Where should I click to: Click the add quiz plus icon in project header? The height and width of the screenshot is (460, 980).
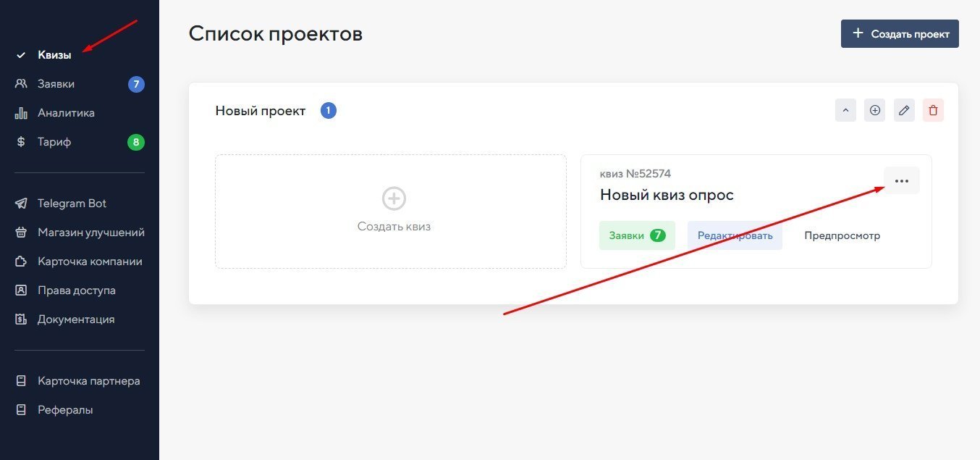[x=875, y=111]
